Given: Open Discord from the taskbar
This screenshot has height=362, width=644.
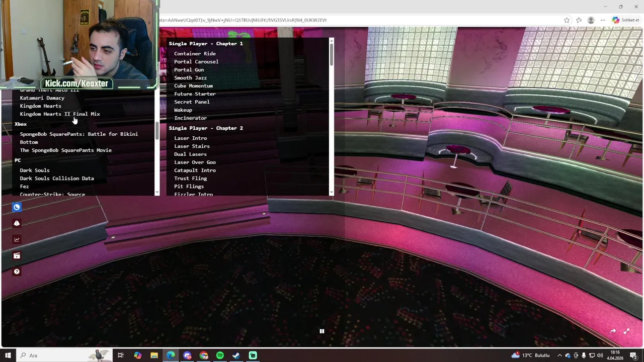Looking at the screenshot, I should (x=187, y=355).
